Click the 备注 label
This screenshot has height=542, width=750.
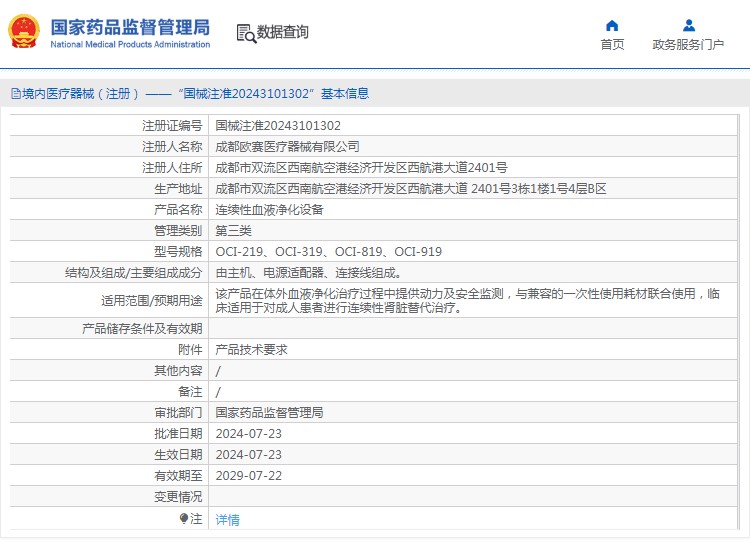(x=190, y=392)
